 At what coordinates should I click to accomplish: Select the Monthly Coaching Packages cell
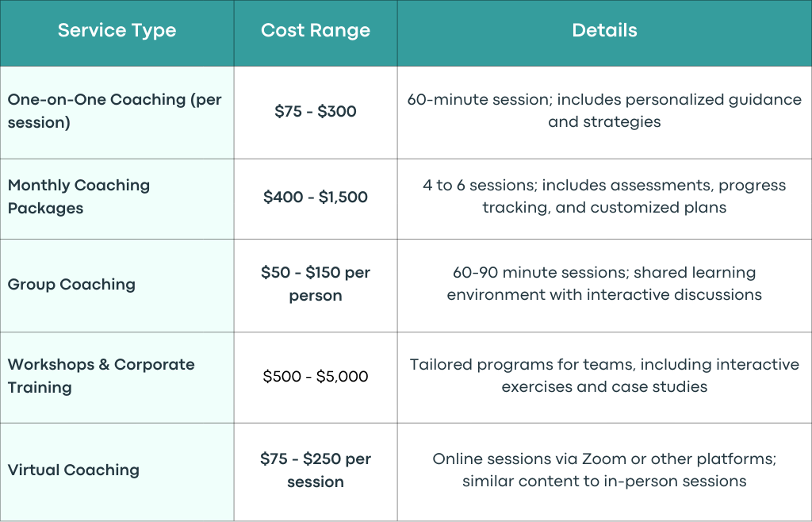117,199
